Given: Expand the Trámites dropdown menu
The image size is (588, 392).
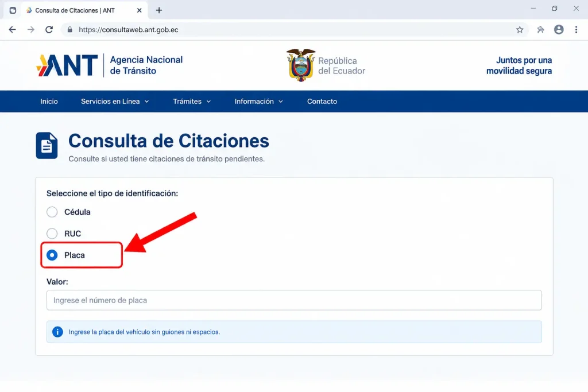Looking at the screenshot, I should pos(192,101).
